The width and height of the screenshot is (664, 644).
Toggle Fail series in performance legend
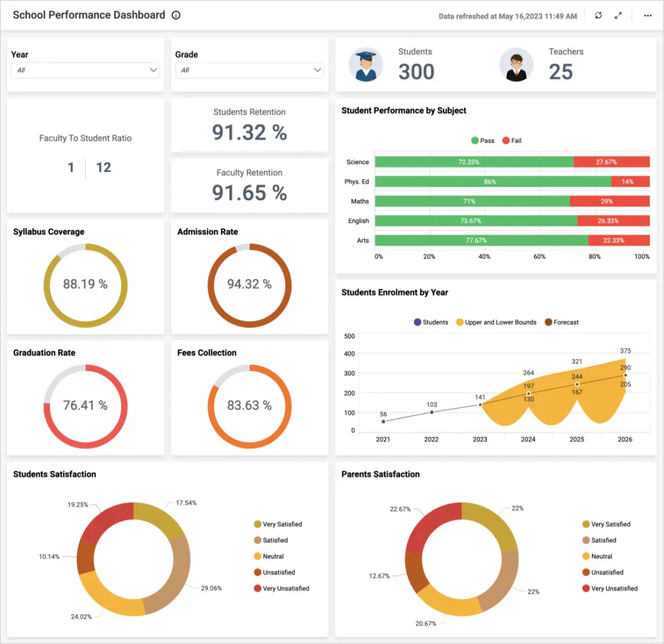(x=511, y=141)
